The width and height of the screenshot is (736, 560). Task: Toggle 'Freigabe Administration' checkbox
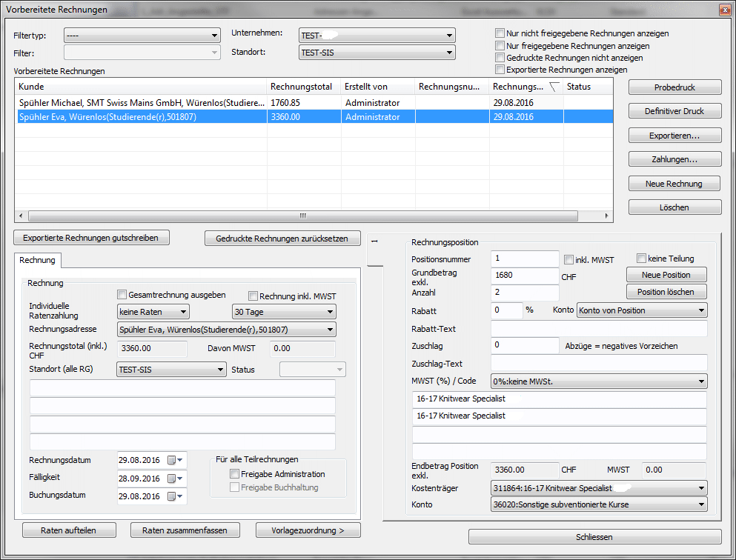coord(235,474)
